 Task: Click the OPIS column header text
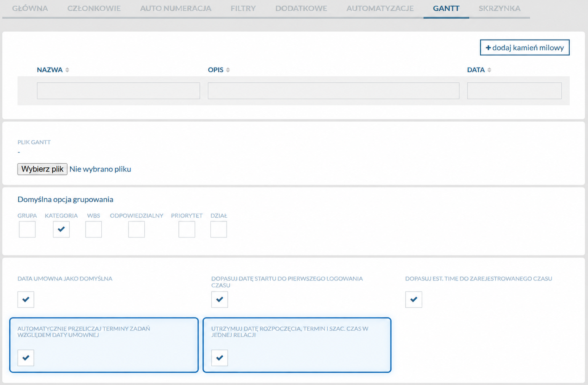[x=215, y=70]
